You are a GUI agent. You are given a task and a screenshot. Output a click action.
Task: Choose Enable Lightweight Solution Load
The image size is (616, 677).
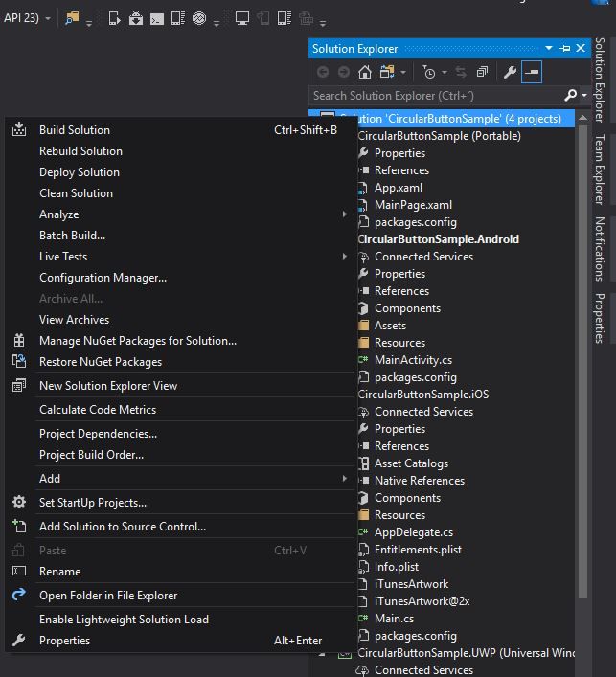180,620
